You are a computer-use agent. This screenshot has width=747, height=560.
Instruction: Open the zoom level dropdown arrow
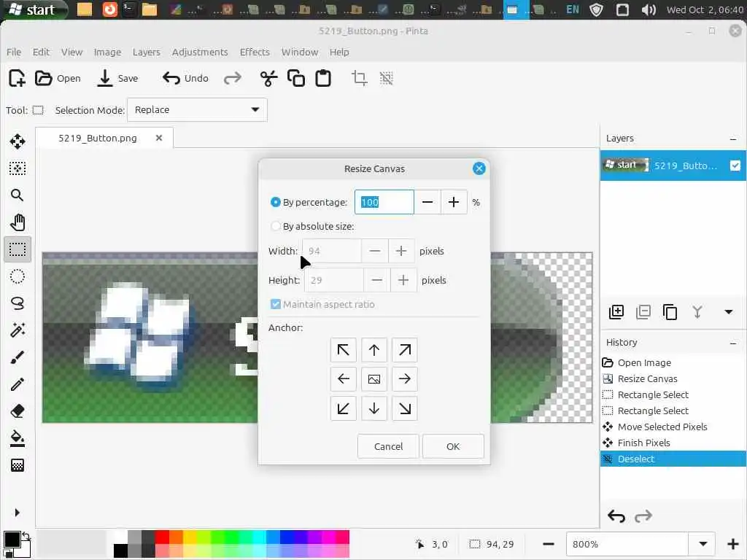point(703,544)
